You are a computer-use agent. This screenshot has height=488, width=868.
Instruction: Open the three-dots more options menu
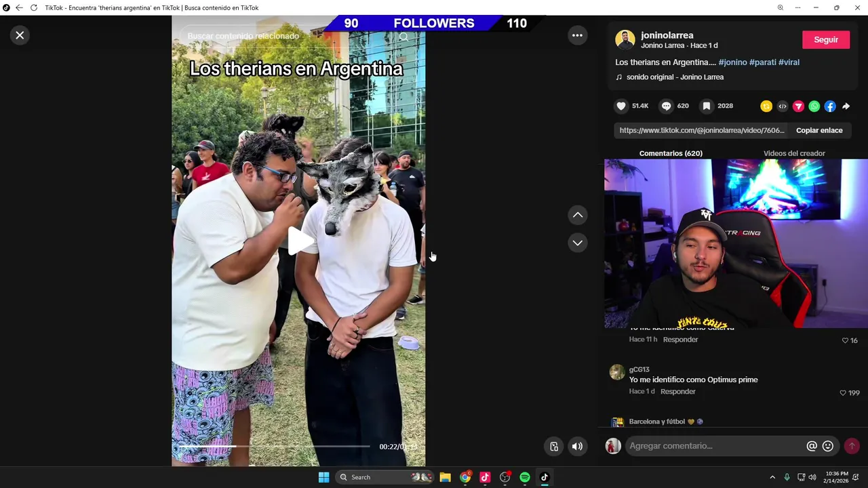pos(577,35)
